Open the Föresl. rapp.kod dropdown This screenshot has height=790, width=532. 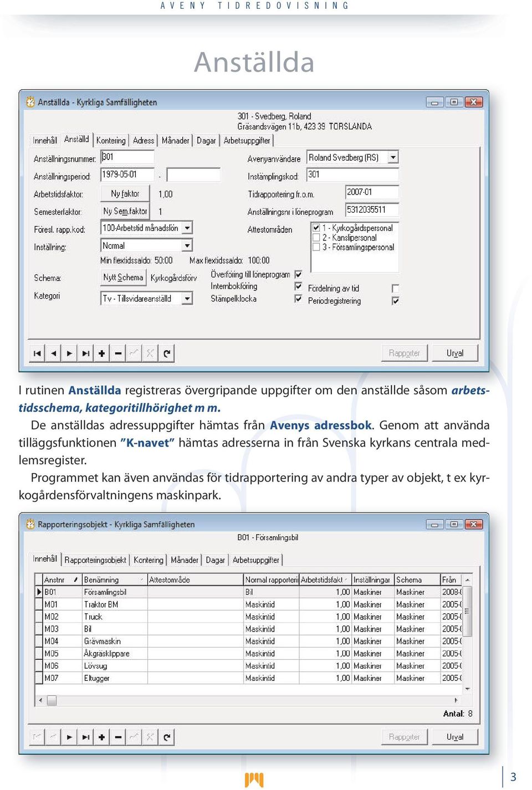click(187, 228)
